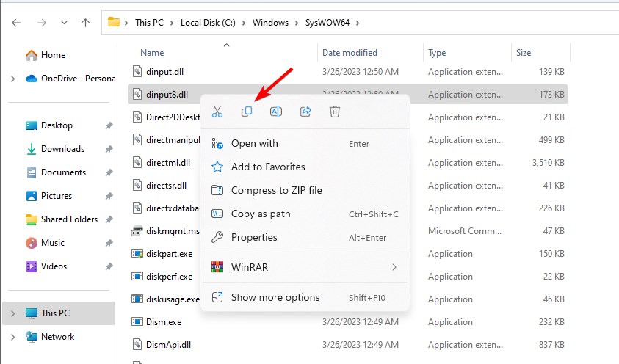Click the pin icon next to Documents
This screenshot has height=364, width=619.
[109, 172]
